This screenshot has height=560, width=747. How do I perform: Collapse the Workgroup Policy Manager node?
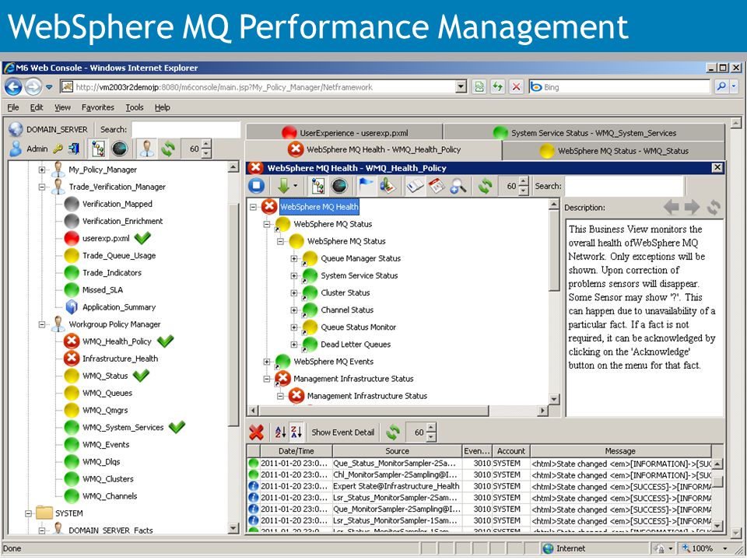coord(42,324)
